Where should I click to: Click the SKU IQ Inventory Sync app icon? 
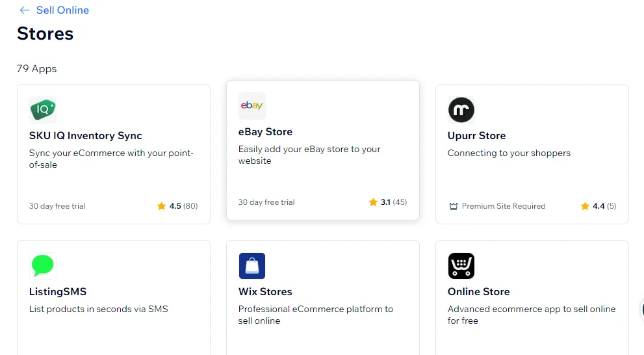click(43, 110)
